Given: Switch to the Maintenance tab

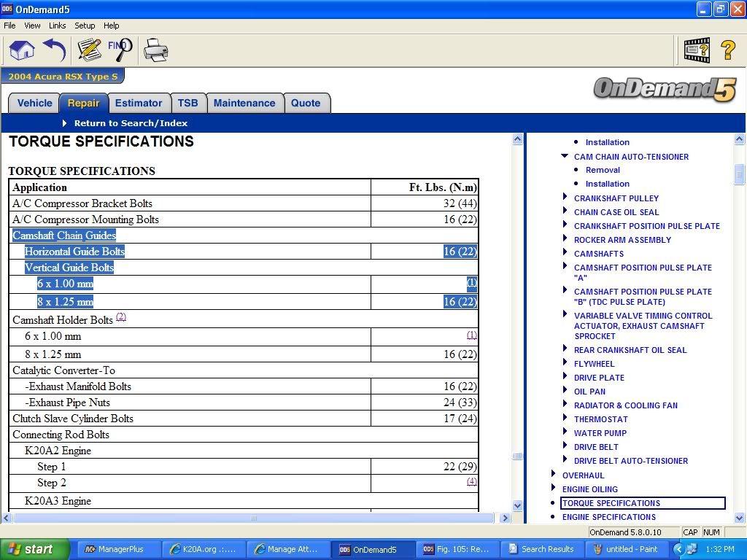Looking at the screenshot, I should pos(244,103).
